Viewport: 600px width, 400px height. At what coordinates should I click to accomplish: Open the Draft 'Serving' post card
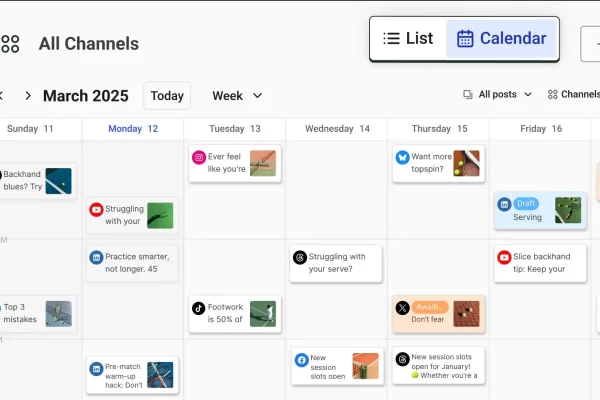point(540,210)
